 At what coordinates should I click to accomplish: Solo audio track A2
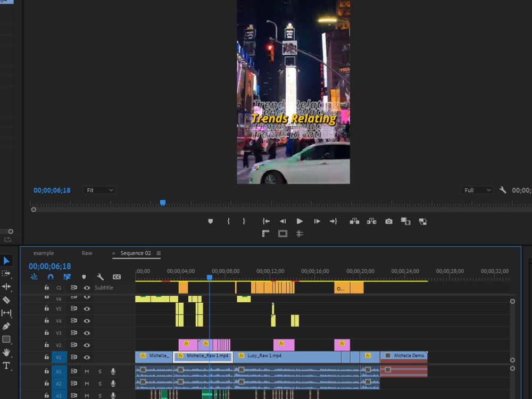coord(100,384)
